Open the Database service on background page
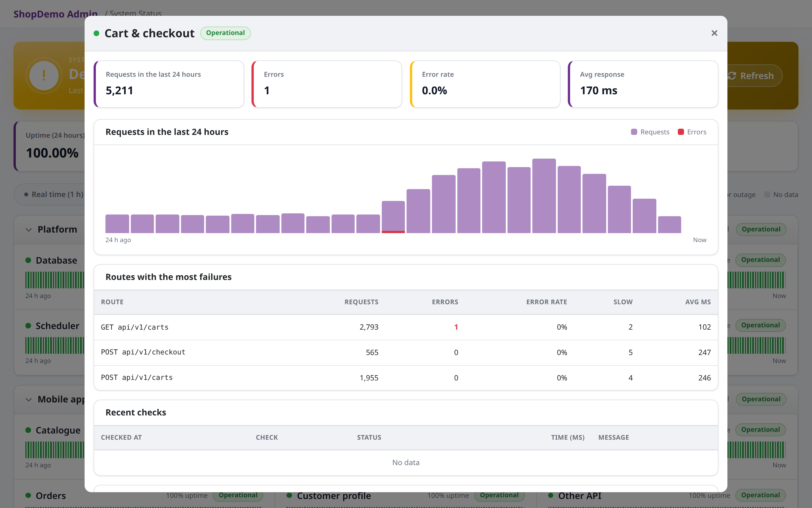The height and width of the screenshot is (508, 812). pyautogui.click(x=56, y=260)
